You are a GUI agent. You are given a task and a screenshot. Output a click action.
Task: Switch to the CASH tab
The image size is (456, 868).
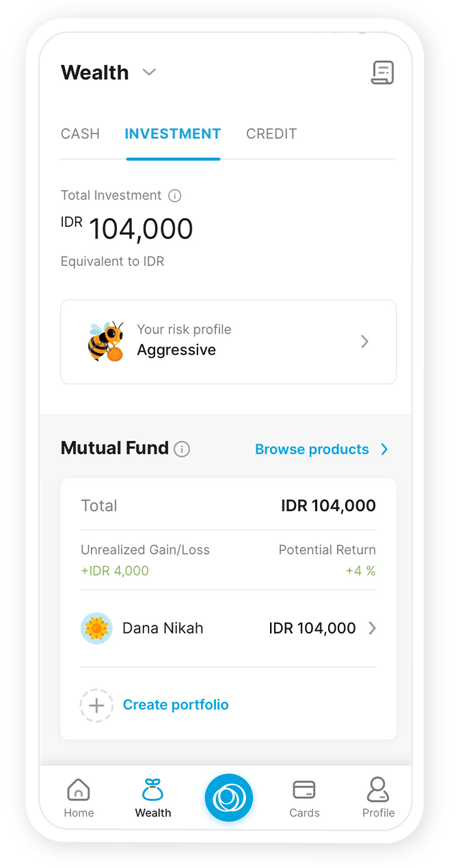tap(80, 134)
